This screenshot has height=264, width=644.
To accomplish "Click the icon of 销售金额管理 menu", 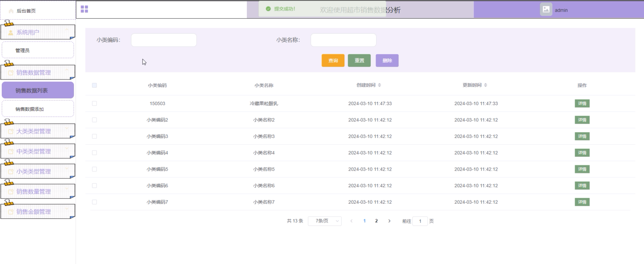I will 11,212.
